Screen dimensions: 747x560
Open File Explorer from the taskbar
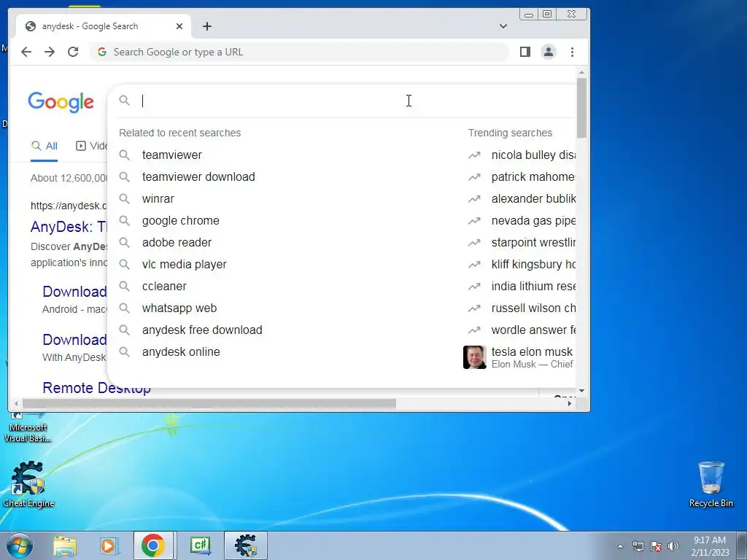click(x=65, y=545)
